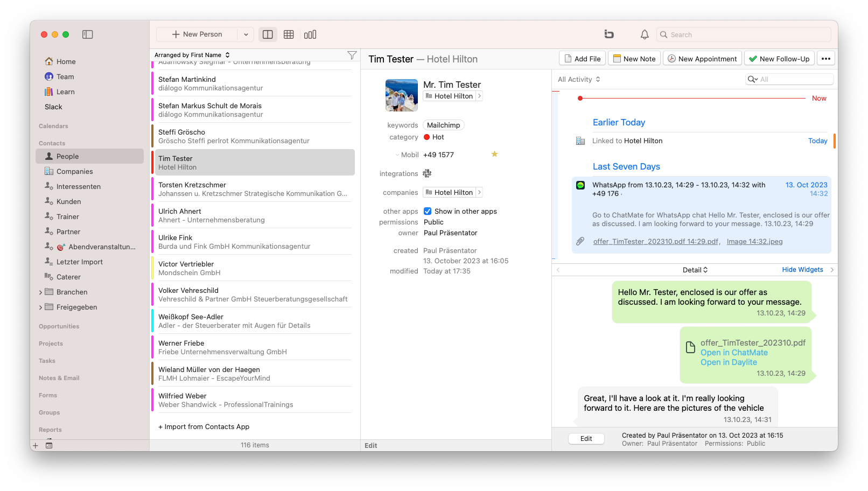The width and height of the screenshot is (868, 491).
Task: Open the All Activity filter dropdown
Action: point(579,79)
